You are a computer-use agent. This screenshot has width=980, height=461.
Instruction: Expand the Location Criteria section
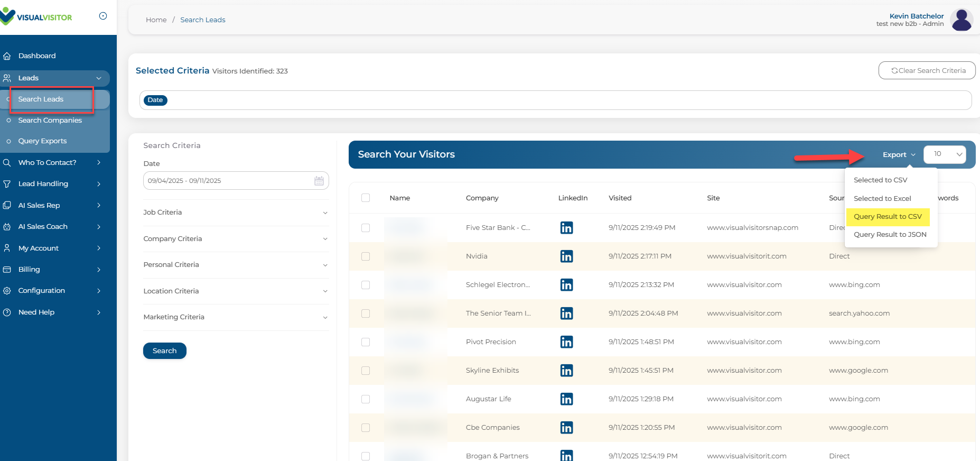point(236,291)
